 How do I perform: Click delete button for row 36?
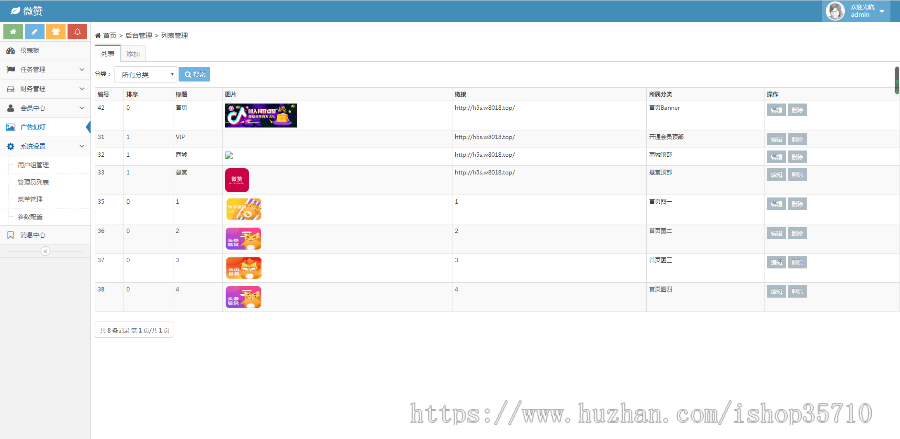pos(797,234)
